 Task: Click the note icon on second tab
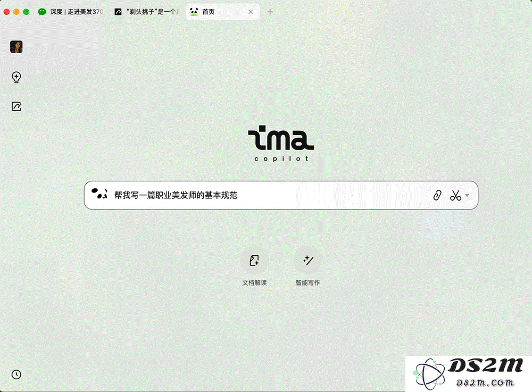[118, 12]
